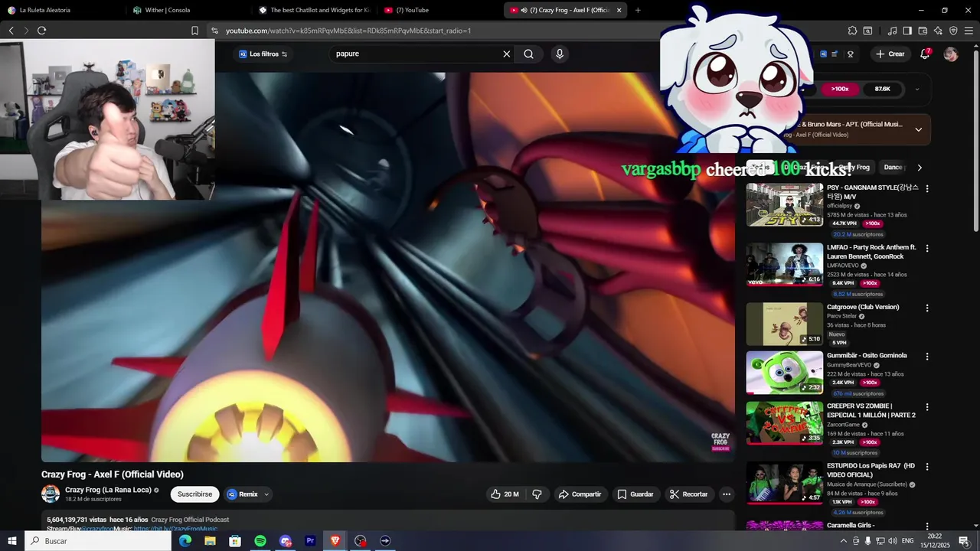Click the trophy icon in YouTube header

pos(851,54)
